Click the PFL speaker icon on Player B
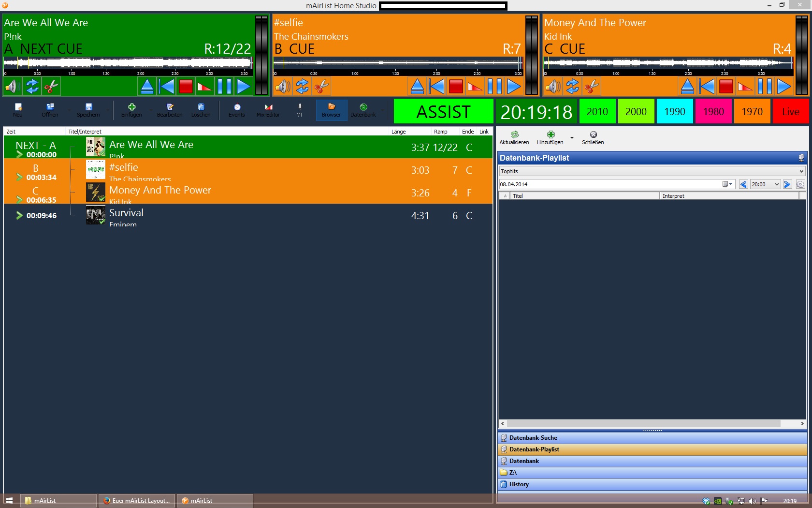812x508 pixels. click(283, 87)
